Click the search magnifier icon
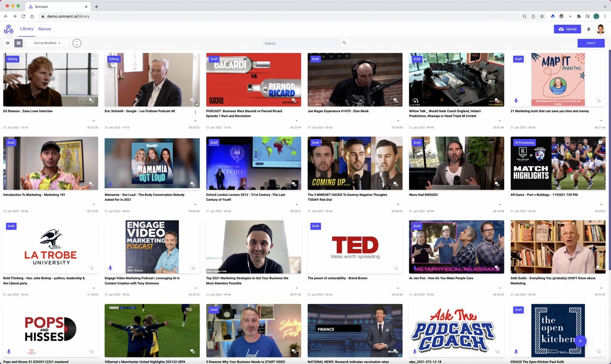Screen dimensions: 611x364 [x=344, y=43]
